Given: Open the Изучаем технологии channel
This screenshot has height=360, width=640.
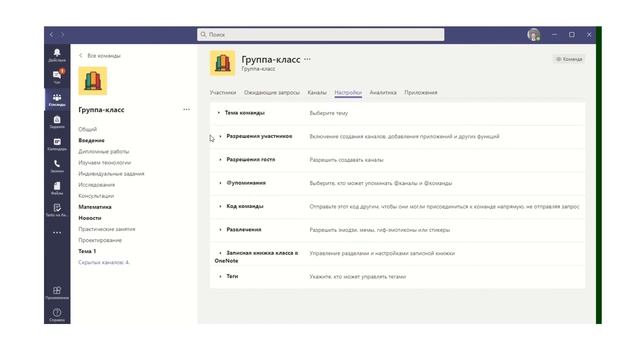Looking at the screenshot, I should tap(104, 162).
